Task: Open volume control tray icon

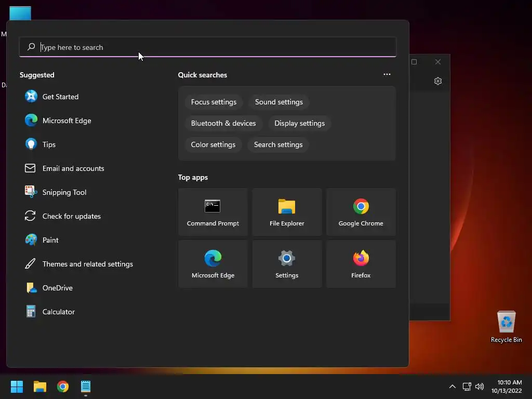Action: (x=480, y=387)
